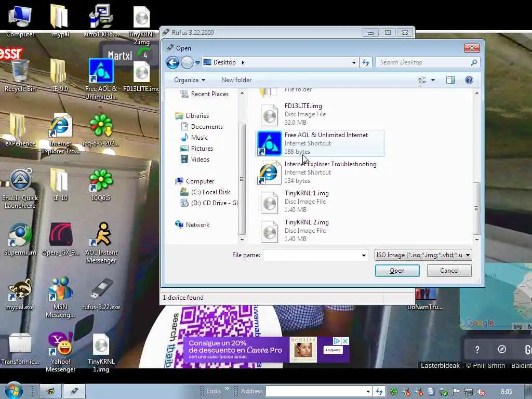Click the Search Desktop field
Image resolution: width=532 pixels, height=399 pixels.
(x=428, y=62)
